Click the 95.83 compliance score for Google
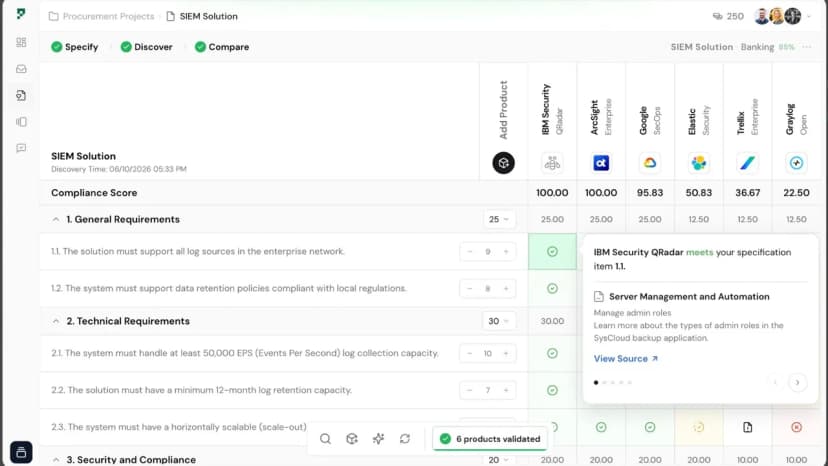 [x=650, y=193]
